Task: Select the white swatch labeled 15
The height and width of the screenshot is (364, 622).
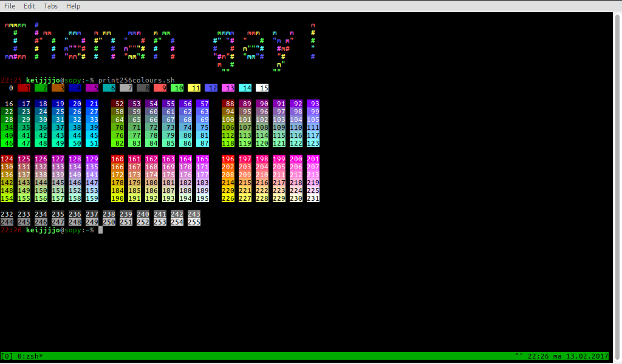Action: coord(262,88)
